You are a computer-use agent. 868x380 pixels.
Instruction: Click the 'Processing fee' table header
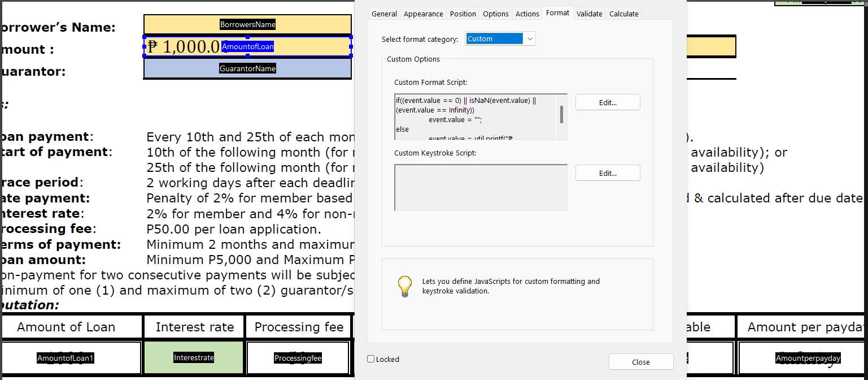(x=299, y=327)
